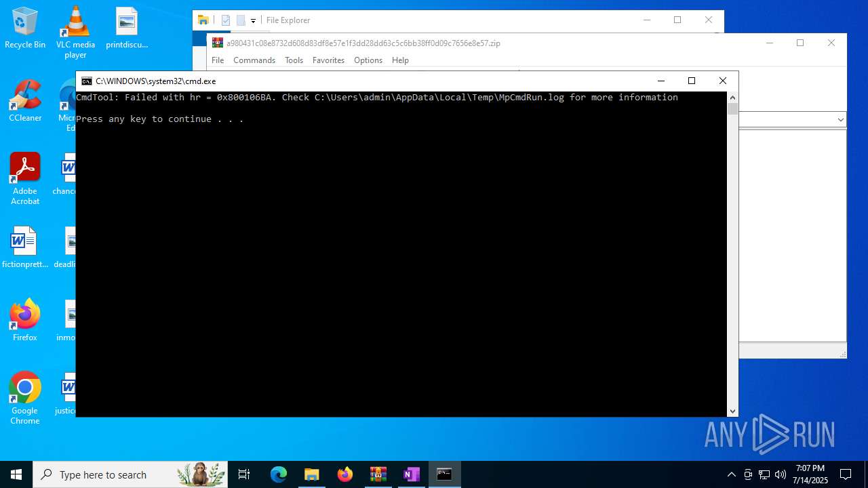Click the File Explorer properties quick-access icon

click(226, 20)
